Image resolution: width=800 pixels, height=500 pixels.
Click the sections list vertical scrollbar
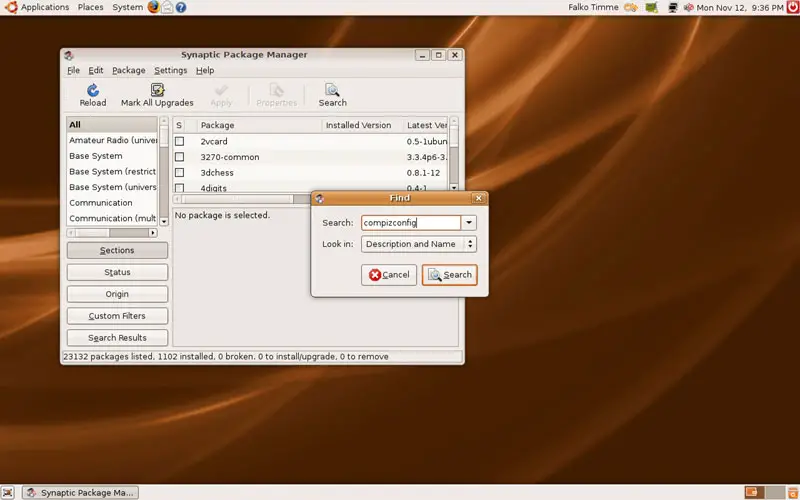point(164,171)
